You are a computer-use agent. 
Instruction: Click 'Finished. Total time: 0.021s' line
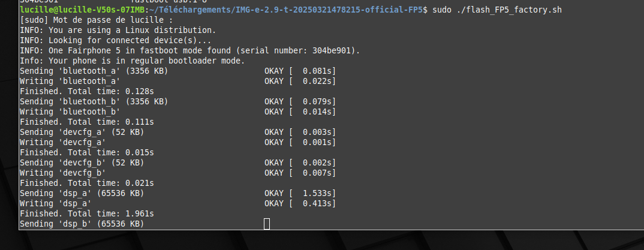87,183
